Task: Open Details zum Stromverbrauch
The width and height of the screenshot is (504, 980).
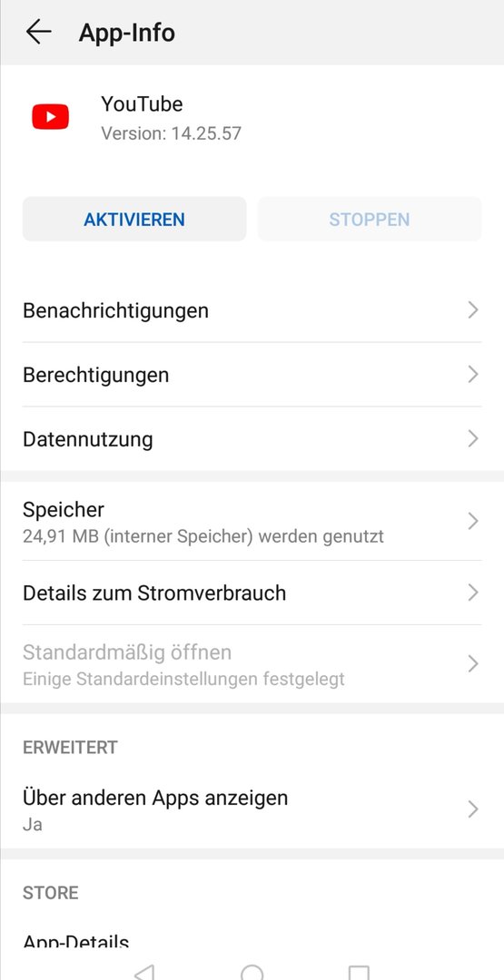Action: point(252,593)
